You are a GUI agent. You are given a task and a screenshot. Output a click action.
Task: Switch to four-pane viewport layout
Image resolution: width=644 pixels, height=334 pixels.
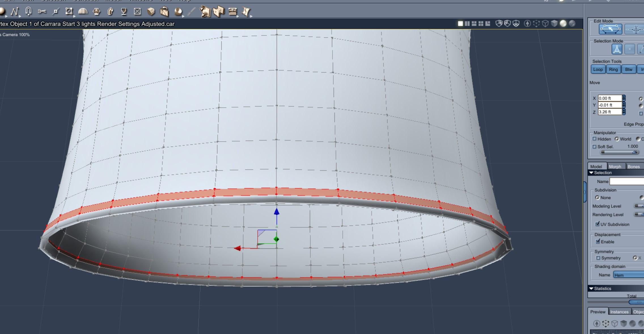click(x=481, y=23)
